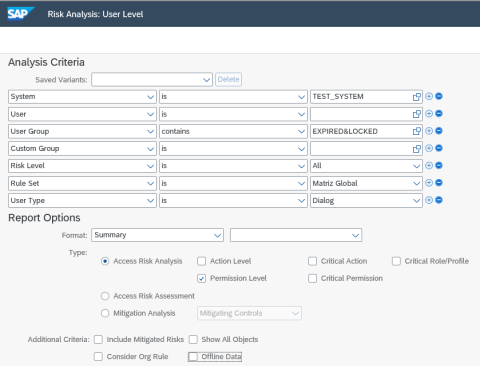This screenshot has height=366, width=480.
Task: Open the Matriz Global rule set dropdown
Action: 416,183
